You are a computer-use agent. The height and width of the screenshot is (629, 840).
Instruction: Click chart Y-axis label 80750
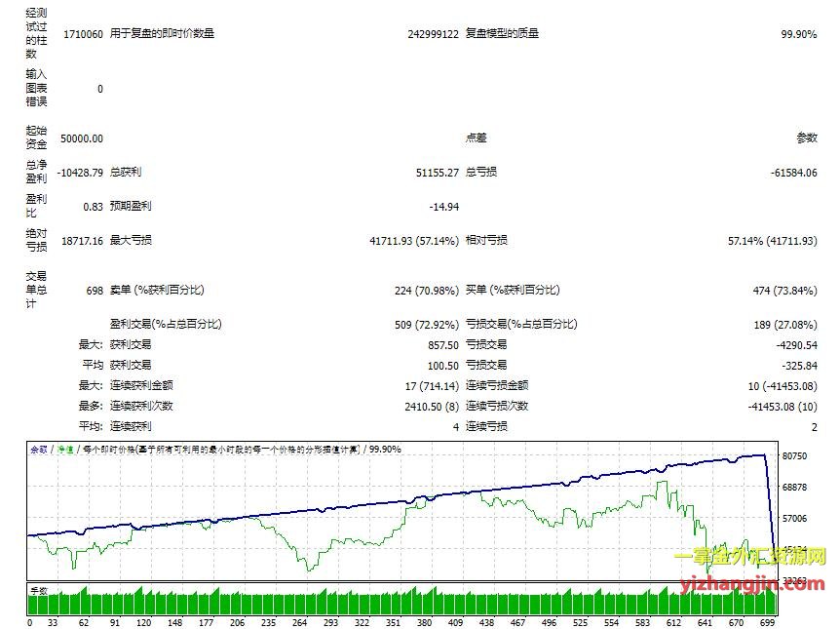tap(794, 455)
